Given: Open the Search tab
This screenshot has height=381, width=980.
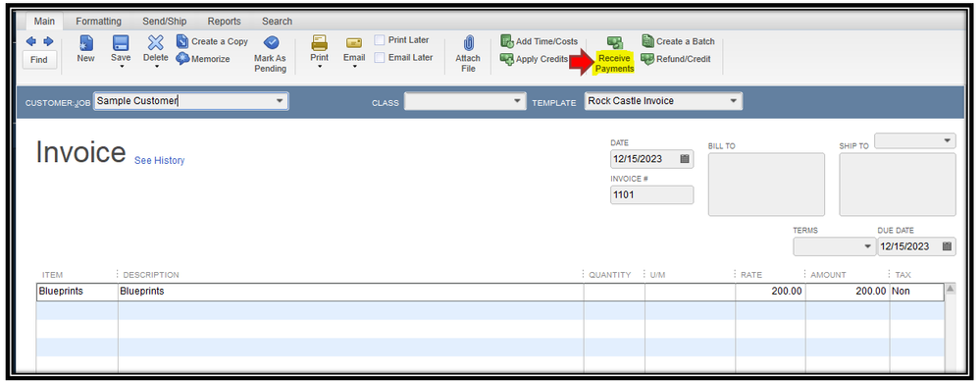Looking at the screenshot, I should point(277,22).
